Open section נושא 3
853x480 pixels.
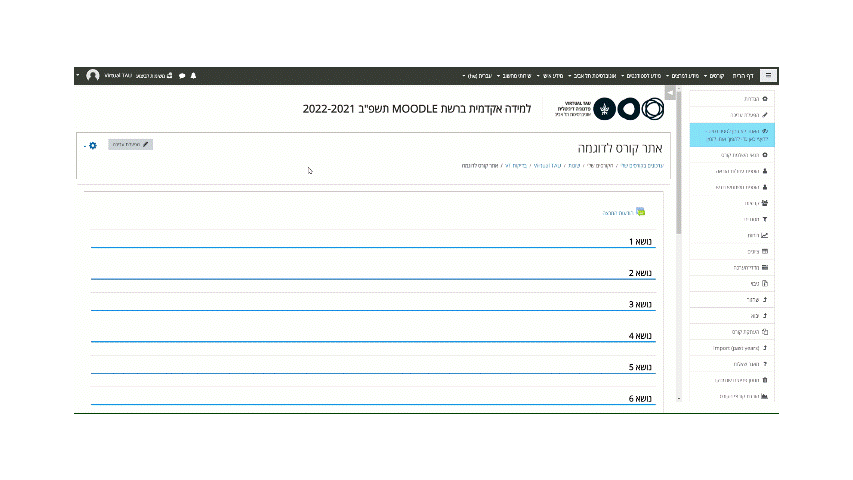click(x=640, y=304)
